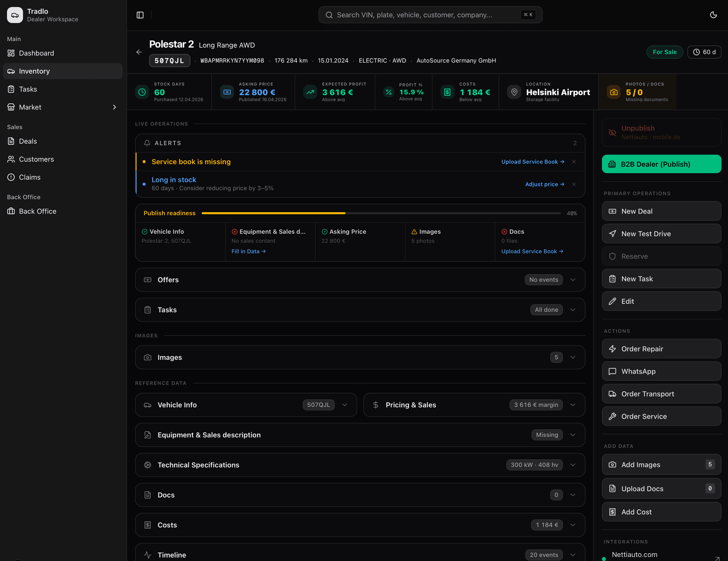The width and height of the screenshot is (728, 561).
Task: Open Back Office section
Action: pos(63,211)
